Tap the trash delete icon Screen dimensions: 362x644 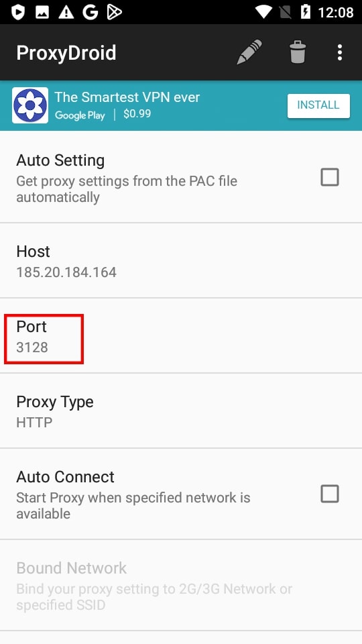point(297,52)
